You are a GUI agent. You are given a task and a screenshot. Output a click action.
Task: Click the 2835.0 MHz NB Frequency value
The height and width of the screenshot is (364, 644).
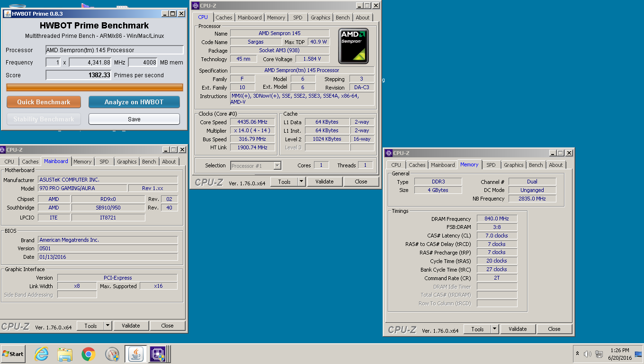pos(532,199)
